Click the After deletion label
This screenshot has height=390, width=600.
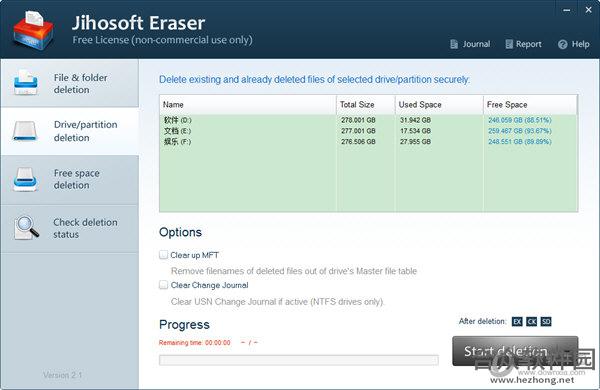pyautogui.click(x=482, y=321)
